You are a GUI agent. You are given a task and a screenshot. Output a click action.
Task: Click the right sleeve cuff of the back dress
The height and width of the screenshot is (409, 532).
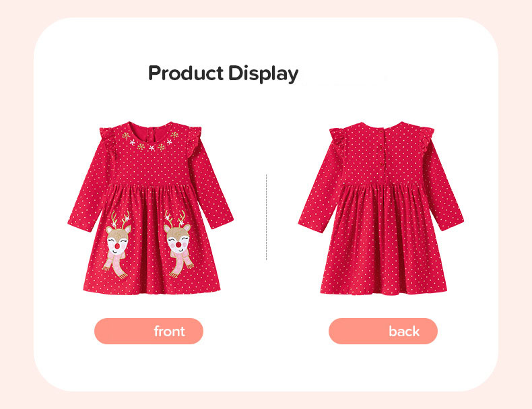coord(453,224)
